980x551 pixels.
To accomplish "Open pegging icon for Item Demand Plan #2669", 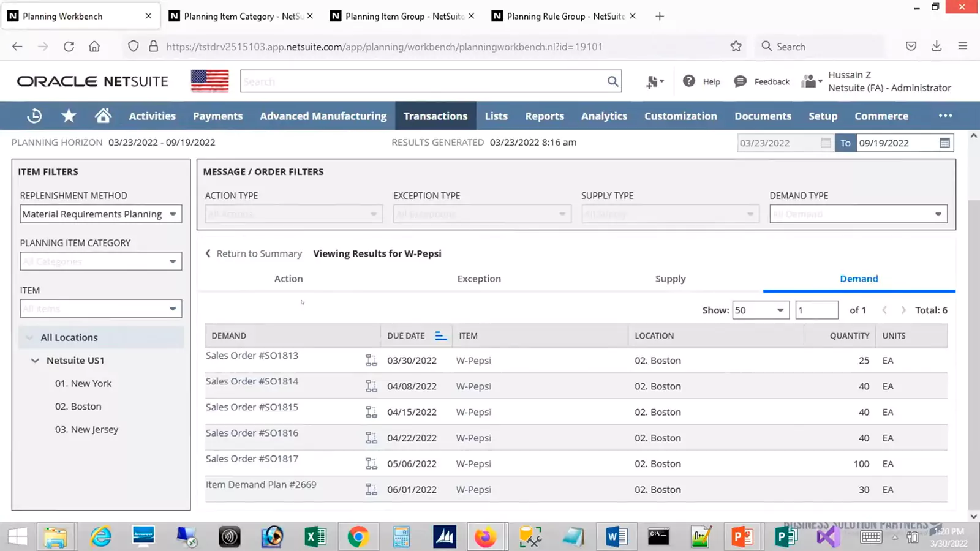I will [371, 489].
